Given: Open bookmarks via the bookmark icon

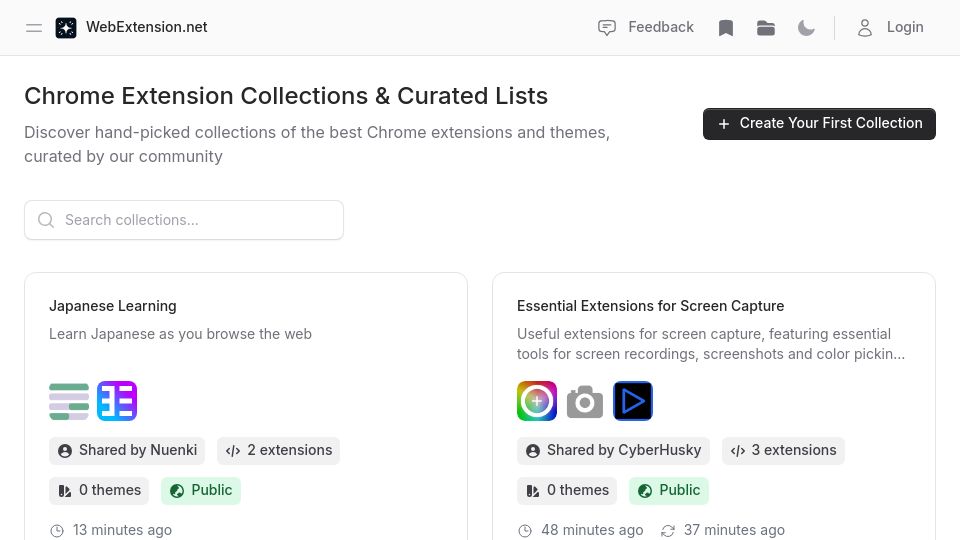Looking at the screenshot, I should click(726, 28).
